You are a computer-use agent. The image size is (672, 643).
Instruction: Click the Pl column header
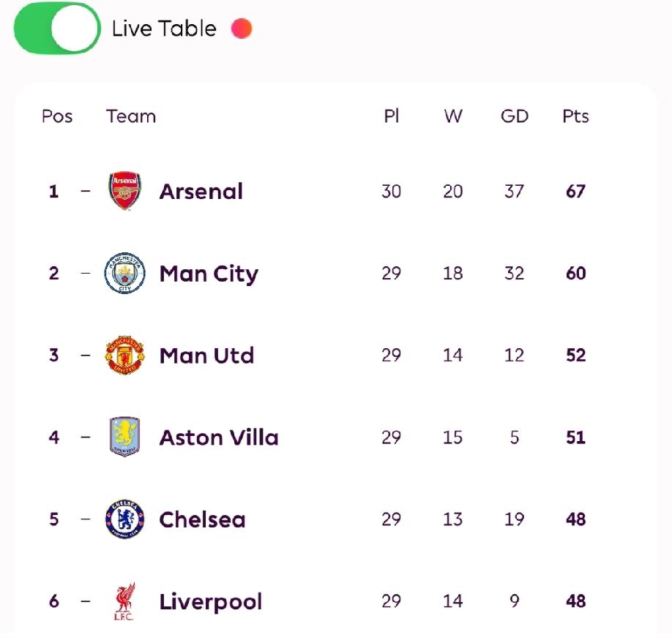tap(392, 116)
